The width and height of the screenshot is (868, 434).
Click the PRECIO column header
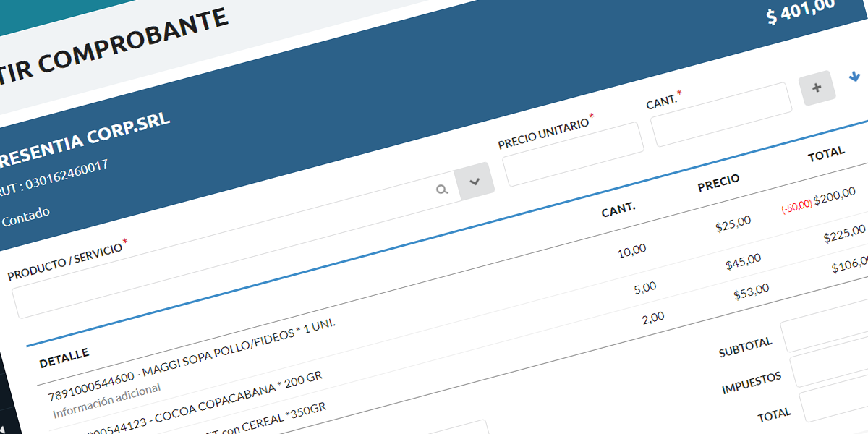pyautogui.click(x=718, y=183)
